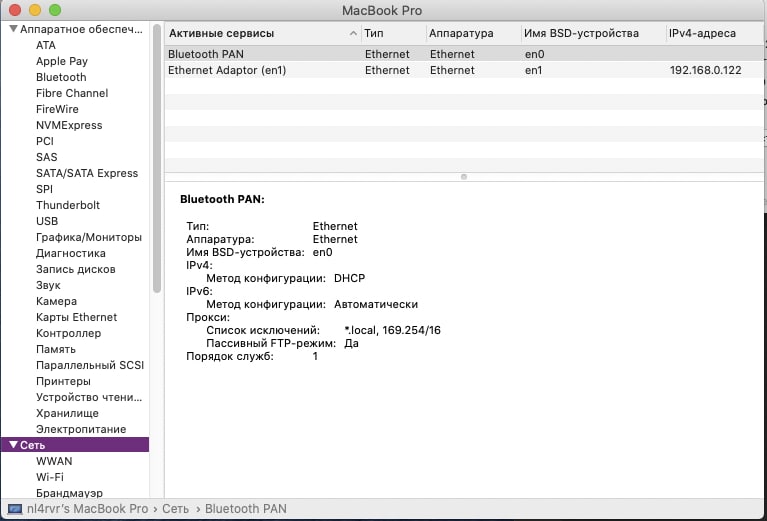Select Устройство чтения item
767x521 pixels.
pyautogui.click(x=89, y=397)
